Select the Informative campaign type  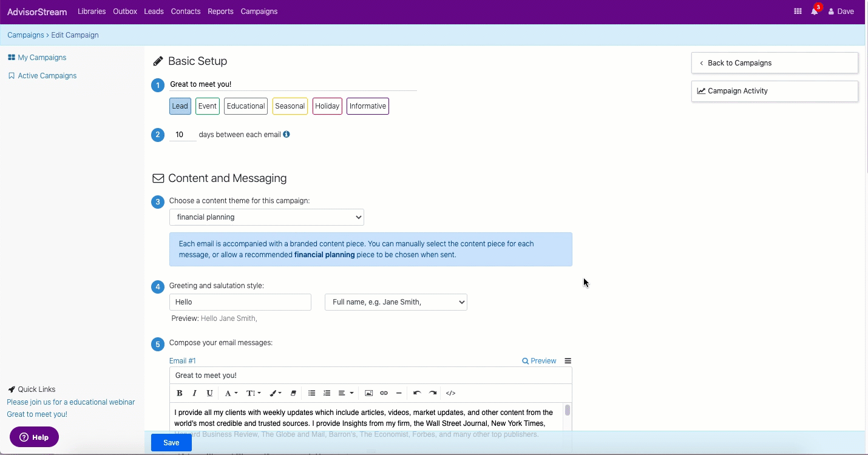coord(368,106)
